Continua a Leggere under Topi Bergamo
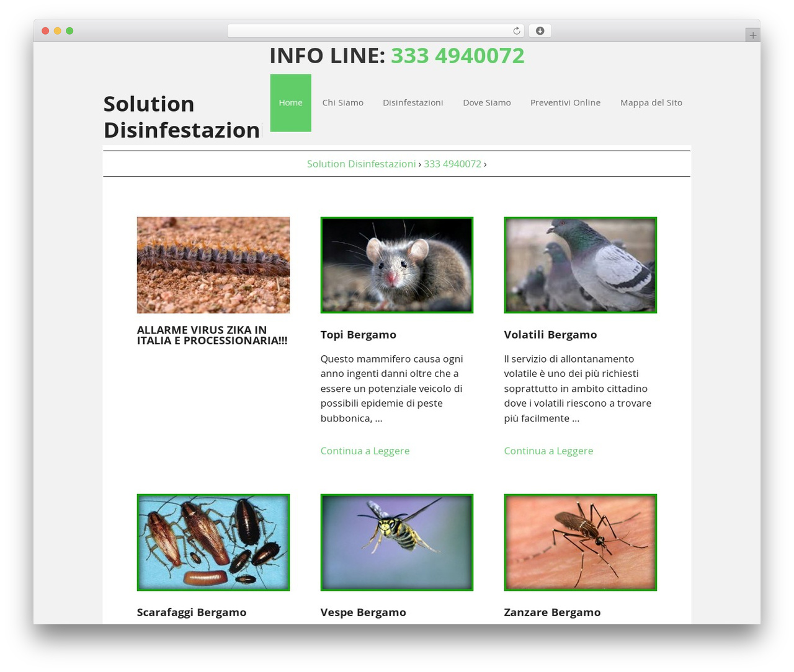The image size is (794, 672). pos(365,451)
